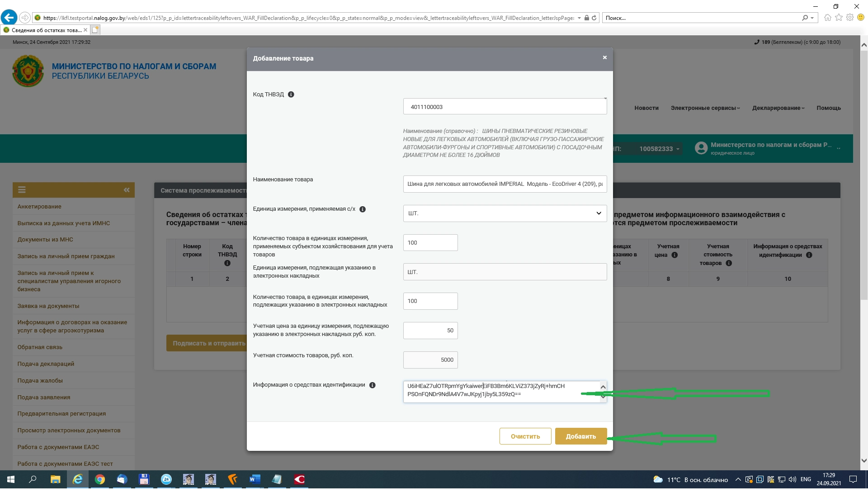Expand the Декларирование menu
The height and width of the screenshot is (492, 868).
pos(778,108)
